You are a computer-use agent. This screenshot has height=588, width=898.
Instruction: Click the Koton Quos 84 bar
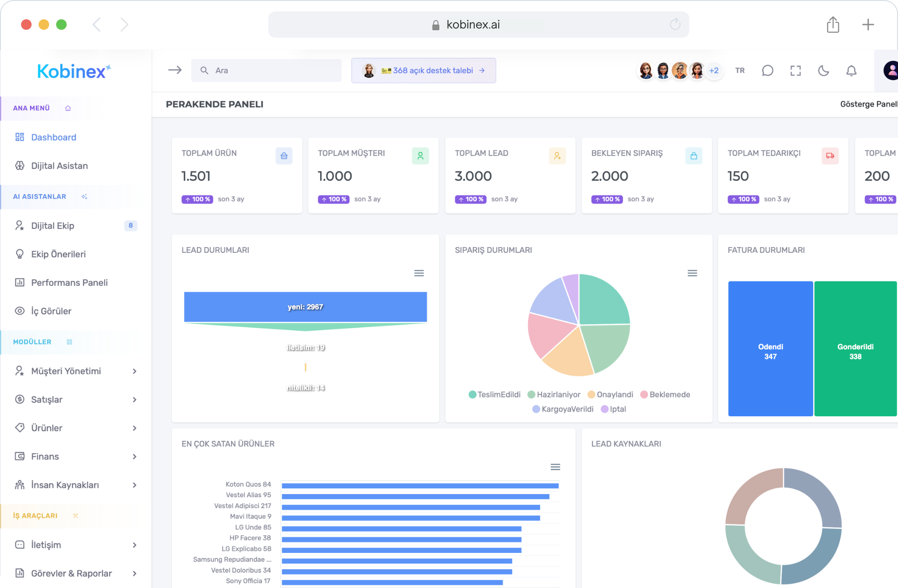tap(420, 485)
